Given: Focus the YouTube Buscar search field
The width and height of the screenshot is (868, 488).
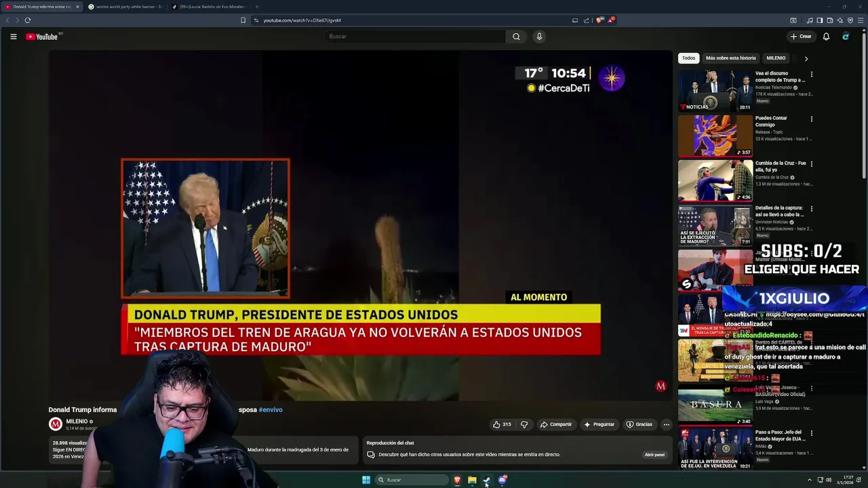Looking at the screenshot, I should point(415,37).
